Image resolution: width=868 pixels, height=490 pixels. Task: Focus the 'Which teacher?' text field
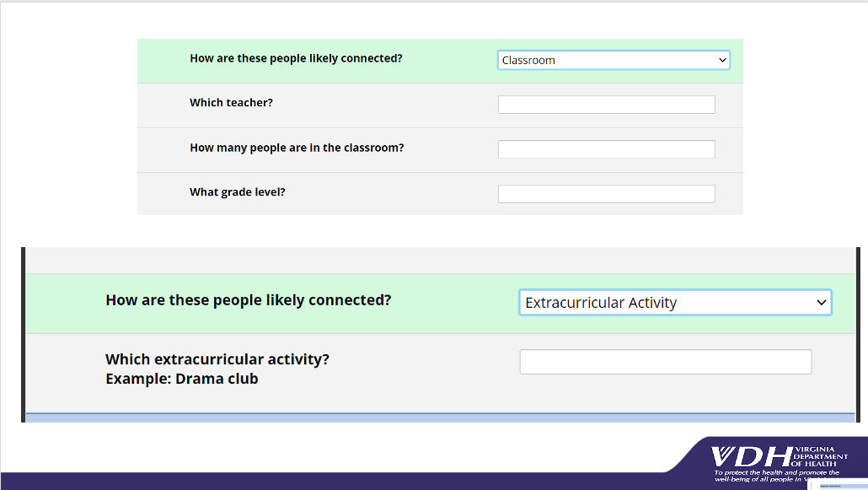pyautogui.click(x=606, y=105)
